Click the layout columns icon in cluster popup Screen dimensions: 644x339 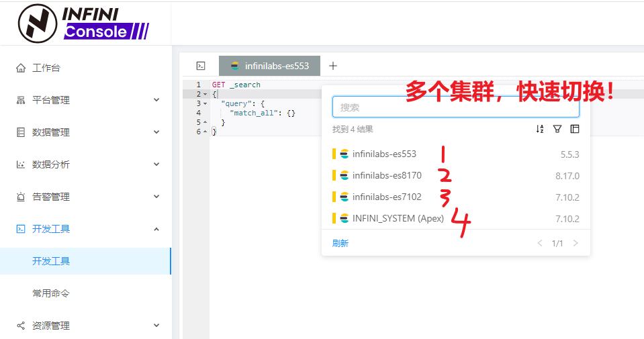[x=575, y=129]
